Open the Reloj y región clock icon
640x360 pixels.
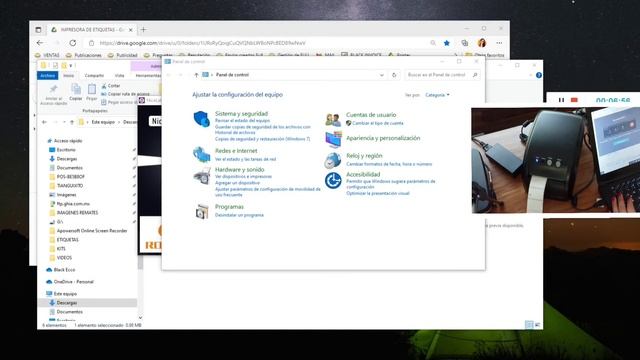pyautogui.click(x=333, y=160)
